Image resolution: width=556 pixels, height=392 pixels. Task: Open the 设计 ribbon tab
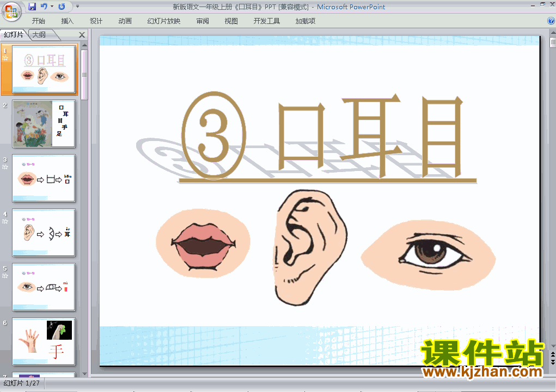tap(96, 21)
